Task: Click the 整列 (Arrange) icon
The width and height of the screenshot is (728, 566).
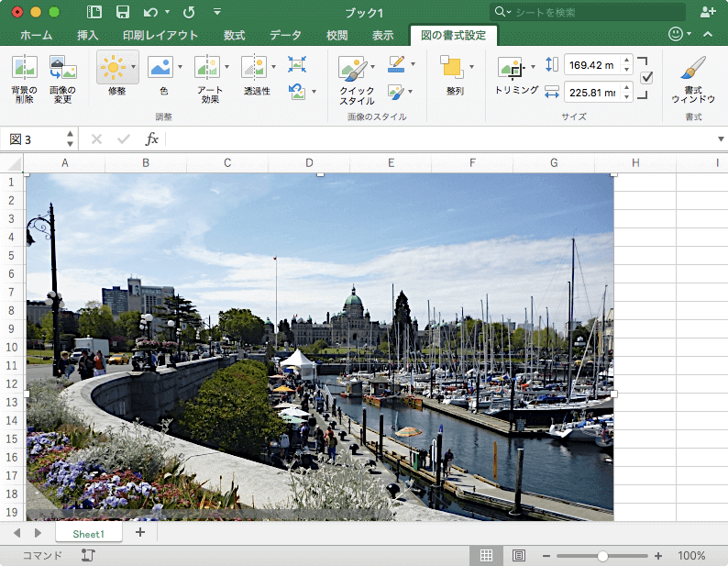Action: (x=451, y=67)
